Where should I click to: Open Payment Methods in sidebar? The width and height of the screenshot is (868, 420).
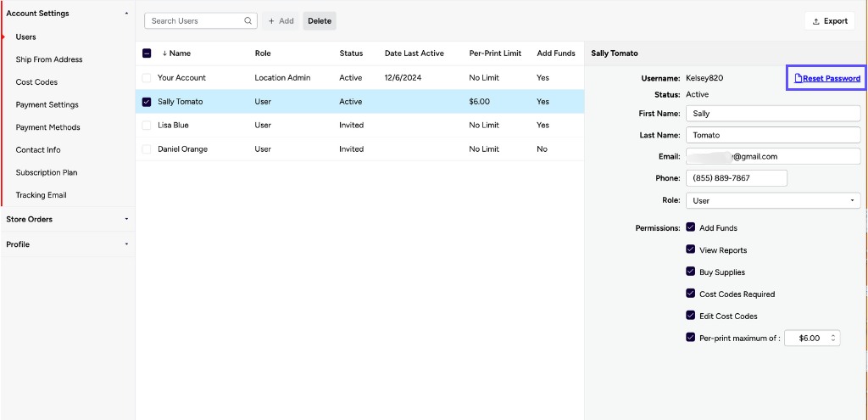47,127
